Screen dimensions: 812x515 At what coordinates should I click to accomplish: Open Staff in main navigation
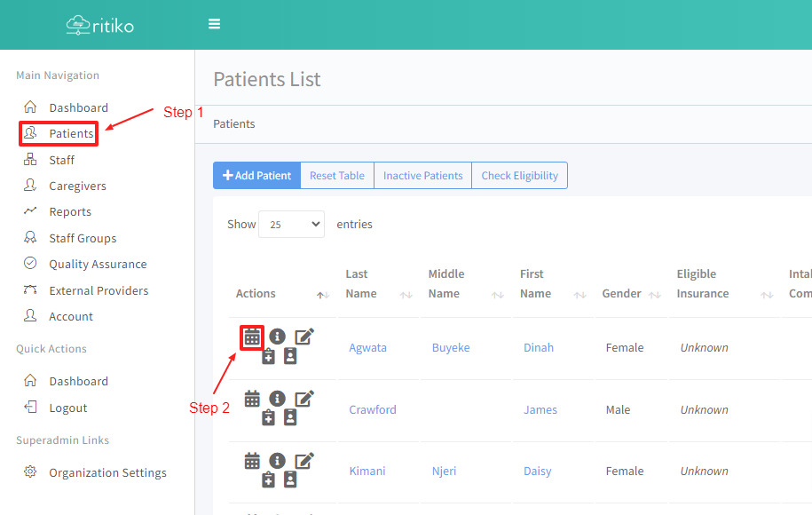coord(61,160)
